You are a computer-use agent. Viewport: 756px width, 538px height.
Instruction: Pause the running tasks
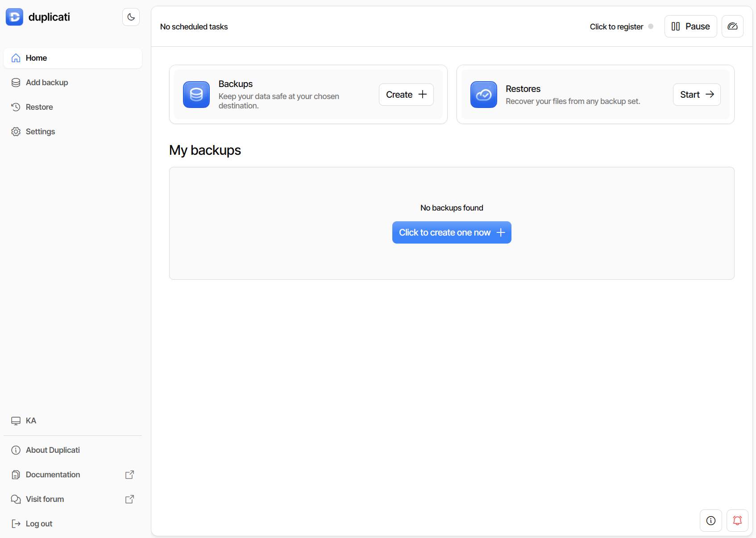(x=690, y=26)
